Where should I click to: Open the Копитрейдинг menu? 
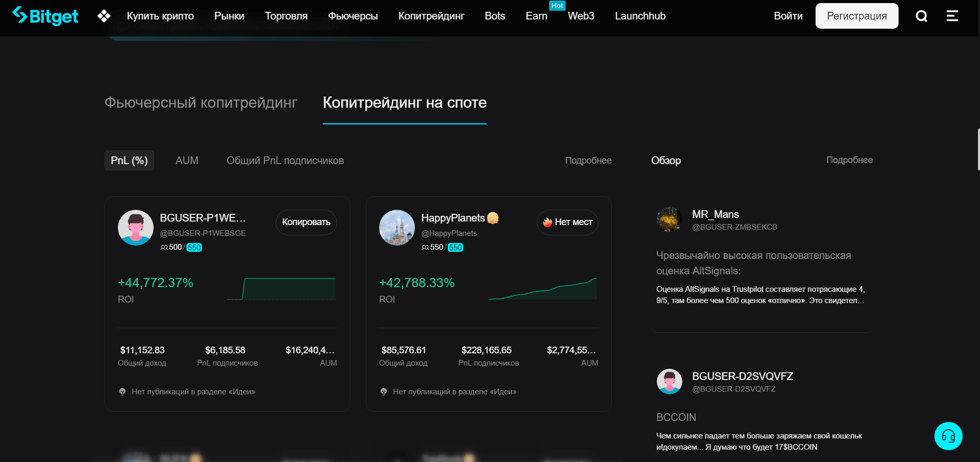tap(431, 16)
